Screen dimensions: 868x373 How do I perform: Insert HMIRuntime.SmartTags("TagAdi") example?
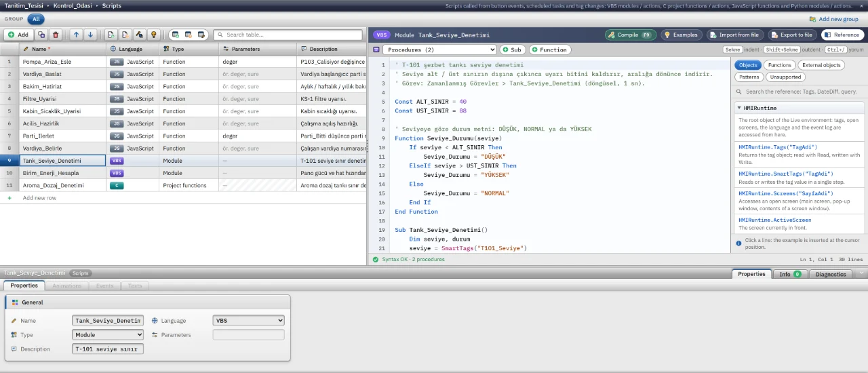[x=800, y=178]
